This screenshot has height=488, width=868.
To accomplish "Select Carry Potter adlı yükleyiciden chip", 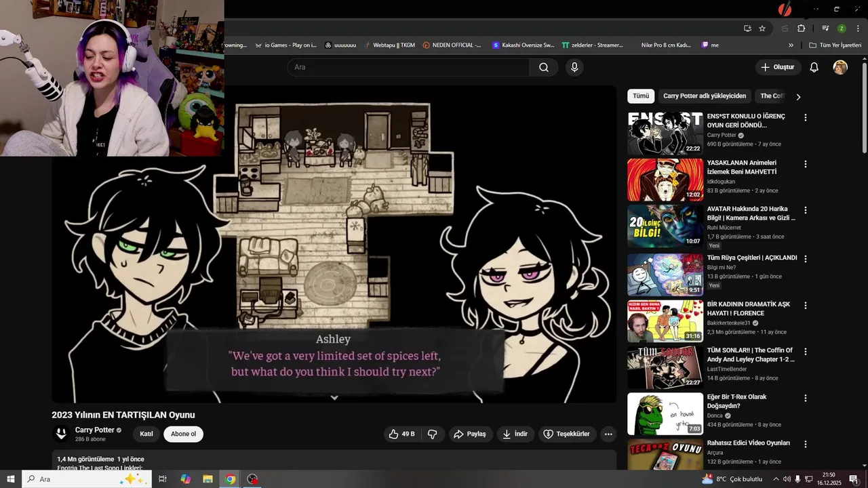I will (705, 96).
